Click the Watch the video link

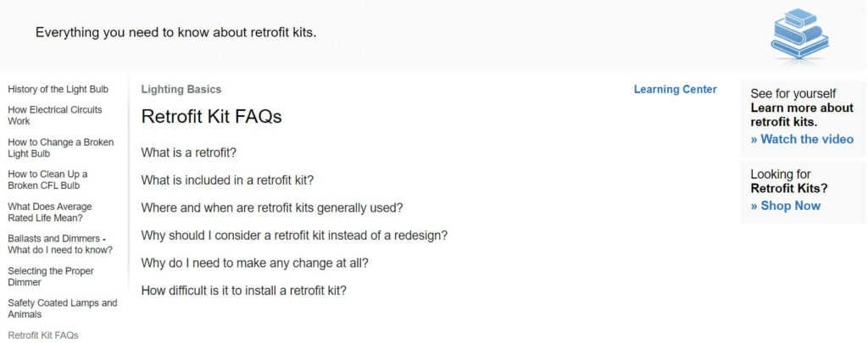click(802, 139)
